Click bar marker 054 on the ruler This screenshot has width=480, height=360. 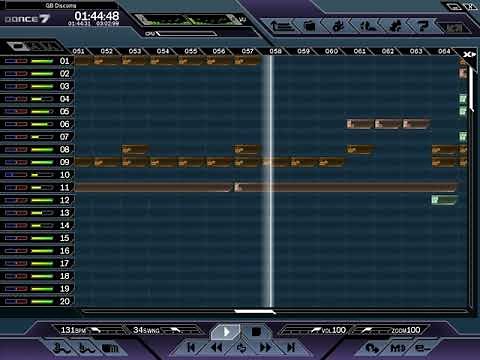[163, 51]
